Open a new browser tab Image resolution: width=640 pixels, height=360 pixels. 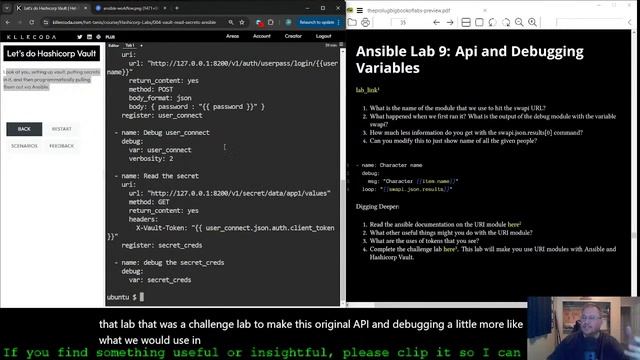click(177, 8)
